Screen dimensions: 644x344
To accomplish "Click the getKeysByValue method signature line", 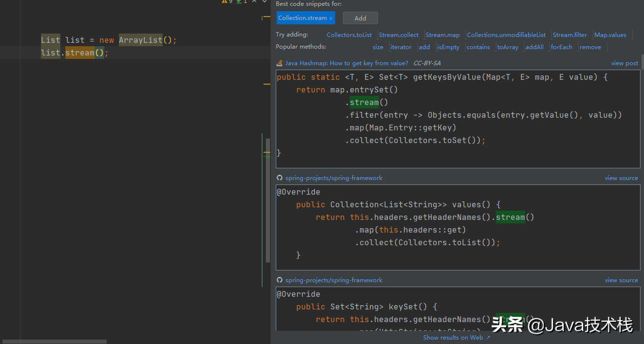I will (x=442, y=77).
